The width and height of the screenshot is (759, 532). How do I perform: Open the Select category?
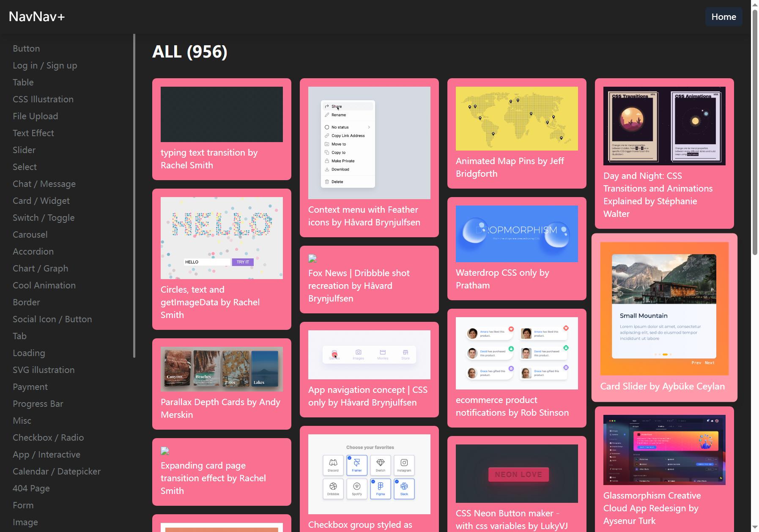tap(25, 167)
